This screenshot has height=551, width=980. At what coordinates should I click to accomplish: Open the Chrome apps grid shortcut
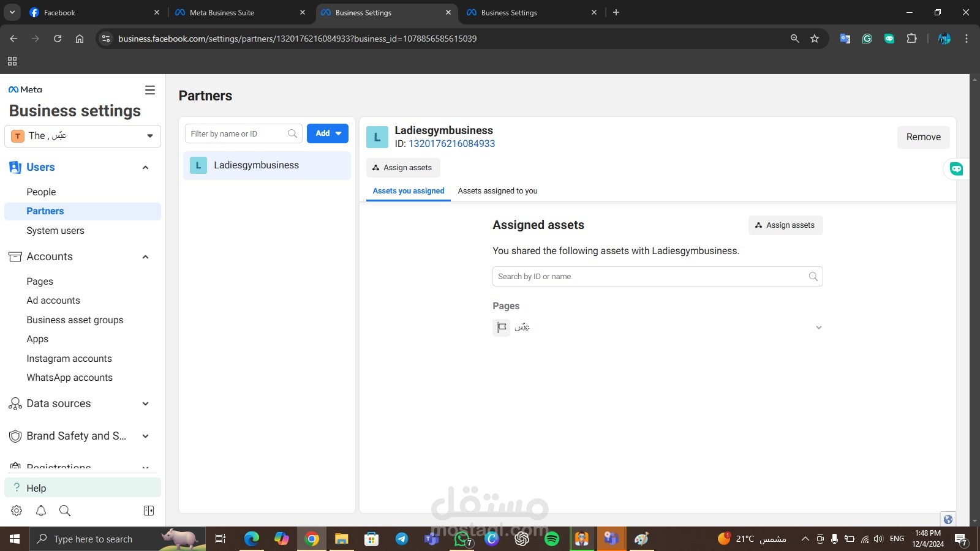[x=12, y=61]
